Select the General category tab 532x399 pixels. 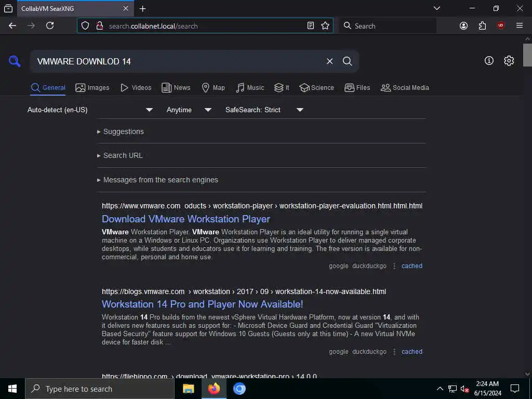pos(48,87)
